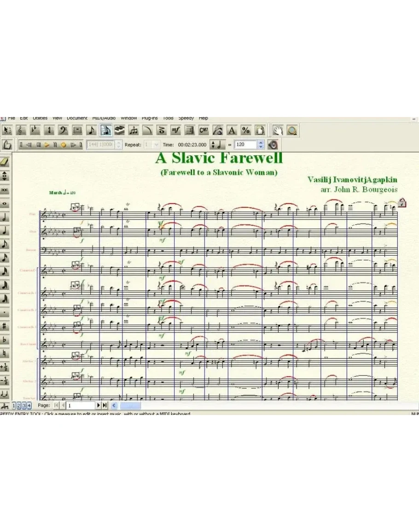Viewport: 419px width, 532px height.
Task: Open the Document menu
Action: [x=77, y=118]
